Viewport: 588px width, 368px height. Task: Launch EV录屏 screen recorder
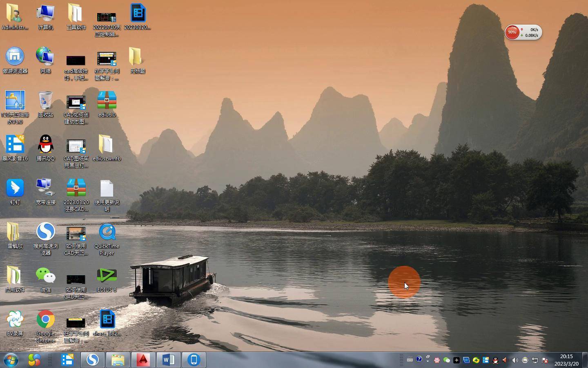tap(15, 323)
